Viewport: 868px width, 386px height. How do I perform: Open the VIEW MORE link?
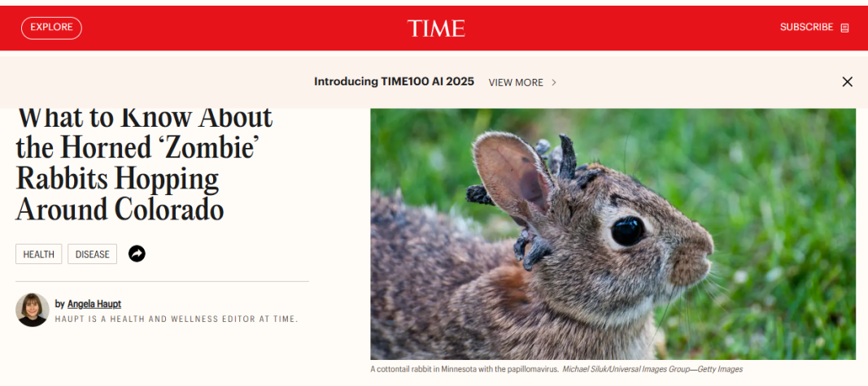pyautogui.click(x=516, y=82)
